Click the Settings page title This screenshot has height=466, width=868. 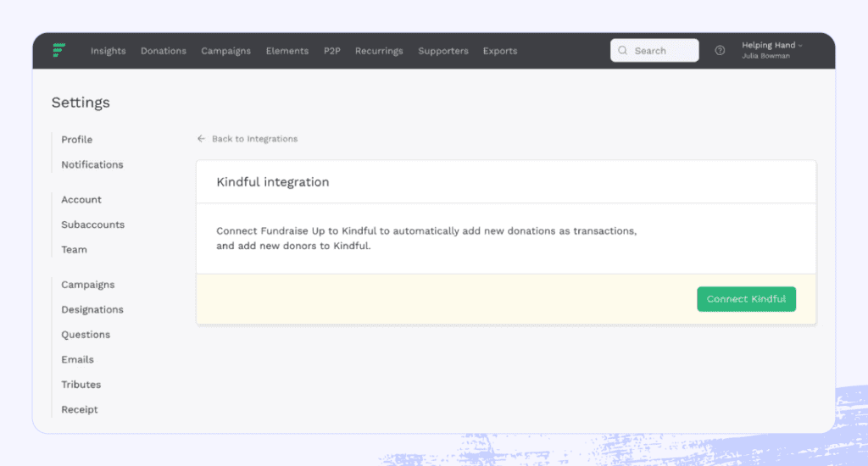[x=81, y=103]
